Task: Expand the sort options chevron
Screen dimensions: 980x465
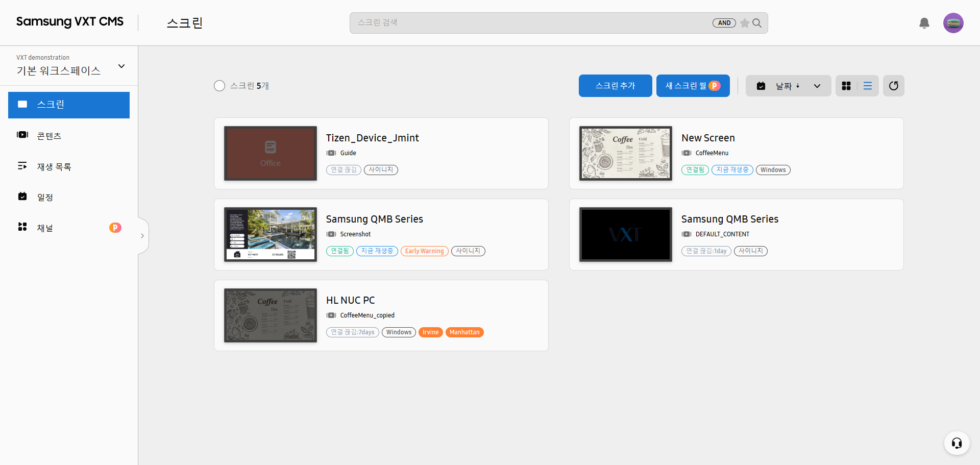Action: tap(817, 86)
